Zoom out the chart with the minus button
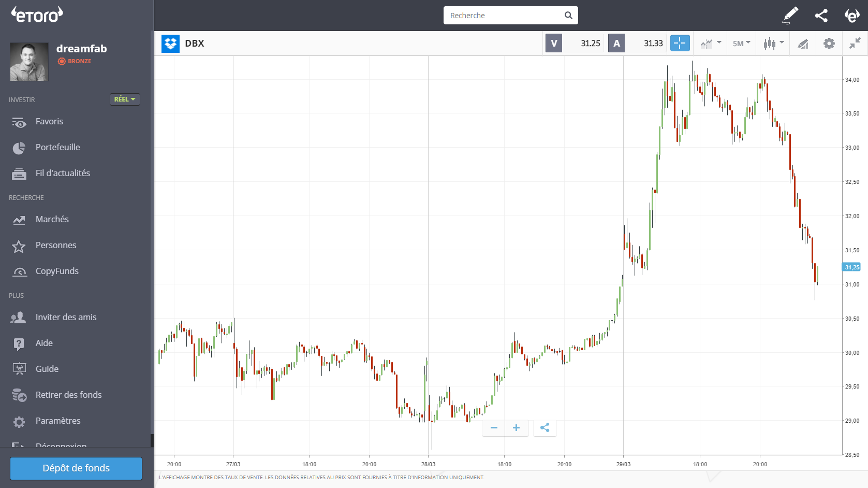868x488 pixels. 494,427
